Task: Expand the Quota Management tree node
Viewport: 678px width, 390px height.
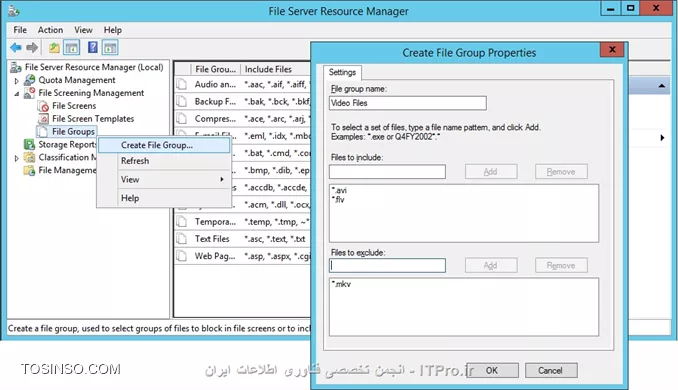Action: (x=16, y=80)
